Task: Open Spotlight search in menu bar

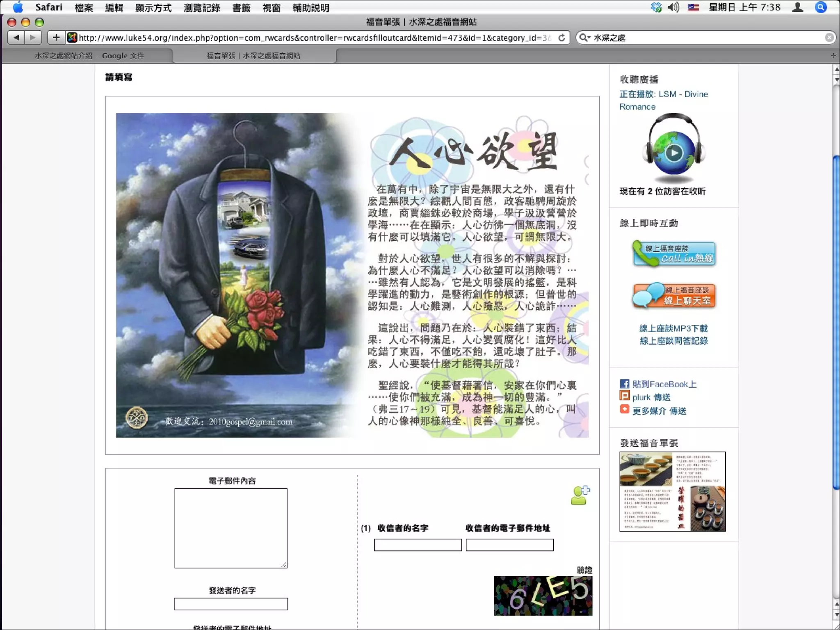Action: (x=821, y=7)
